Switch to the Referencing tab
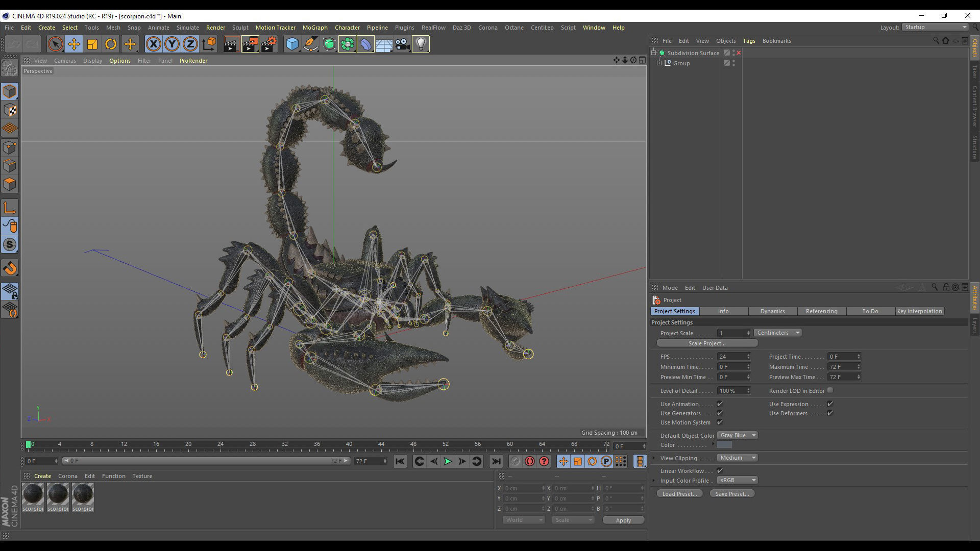 coord(821,311)
